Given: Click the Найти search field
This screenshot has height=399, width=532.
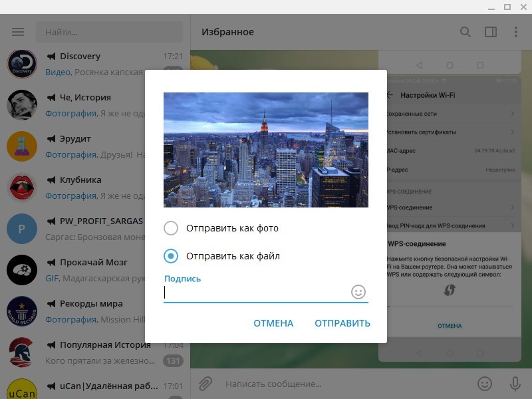Looking at the screenshot, I should click(109, 32).
